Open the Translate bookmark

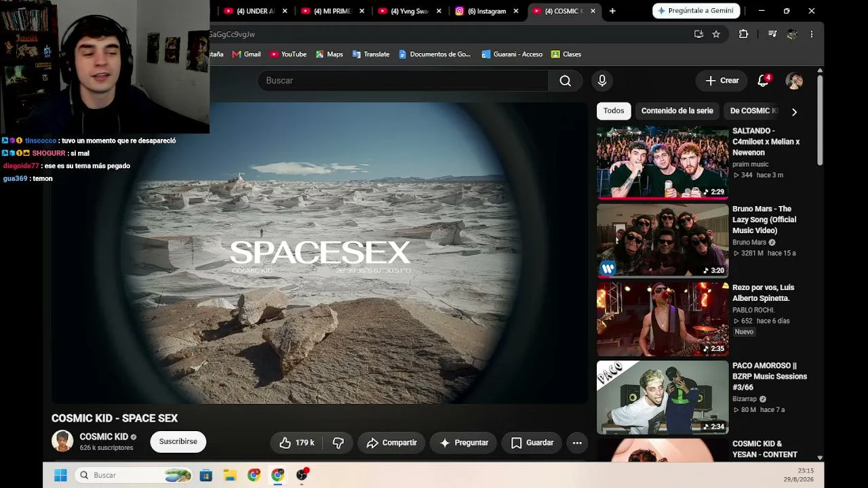371,54
